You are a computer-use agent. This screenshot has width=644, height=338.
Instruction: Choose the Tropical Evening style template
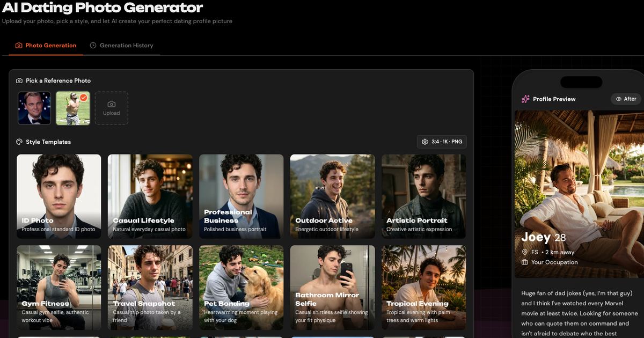coord(424,288)
